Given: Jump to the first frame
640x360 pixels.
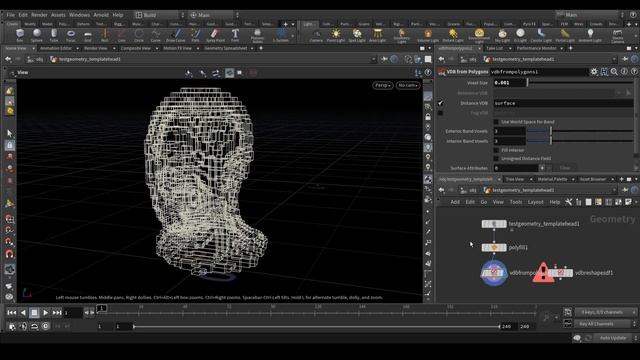Looking at the screenshot, I should point(11,313).
